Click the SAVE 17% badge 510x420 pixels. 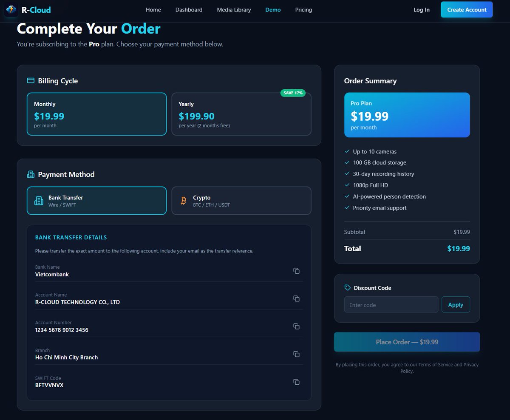[293, 93]
